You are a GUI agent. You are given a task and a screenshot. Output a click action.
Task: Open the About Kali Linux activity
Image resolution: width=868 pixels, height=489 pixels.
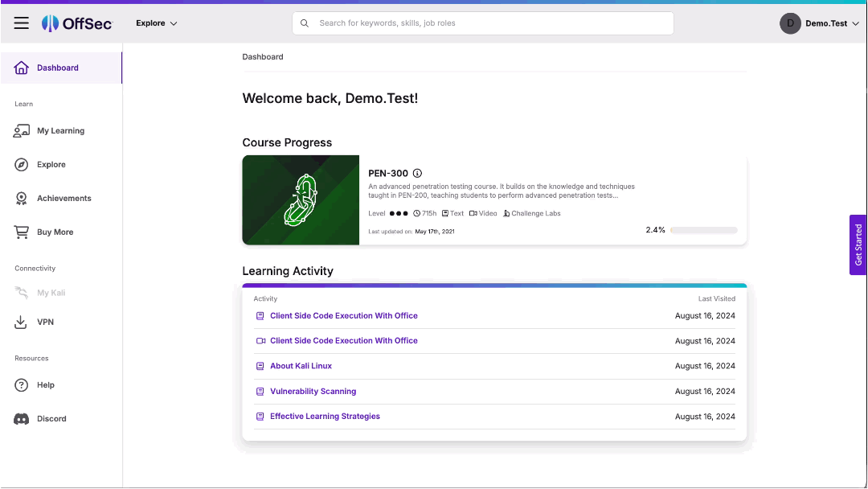[x=301, y=365]
